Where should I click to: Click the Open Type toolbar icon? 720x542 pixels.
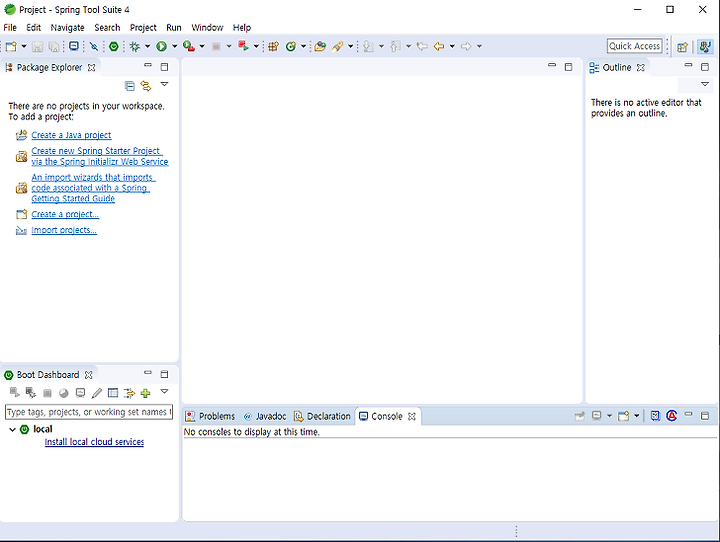coord(320,46)
